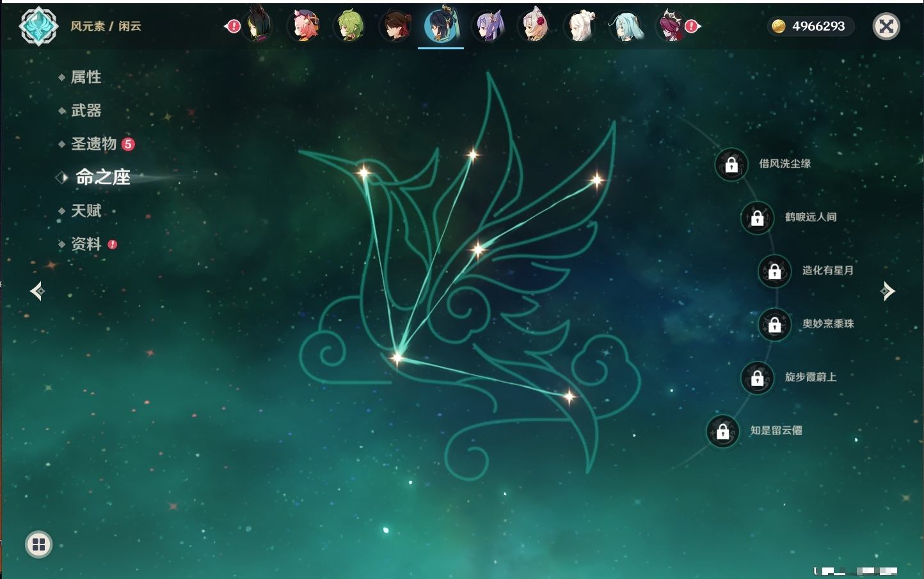Click the star at the center of the wings
The width and height of the screenshot is (924, 579).
[x=477, y=249]
